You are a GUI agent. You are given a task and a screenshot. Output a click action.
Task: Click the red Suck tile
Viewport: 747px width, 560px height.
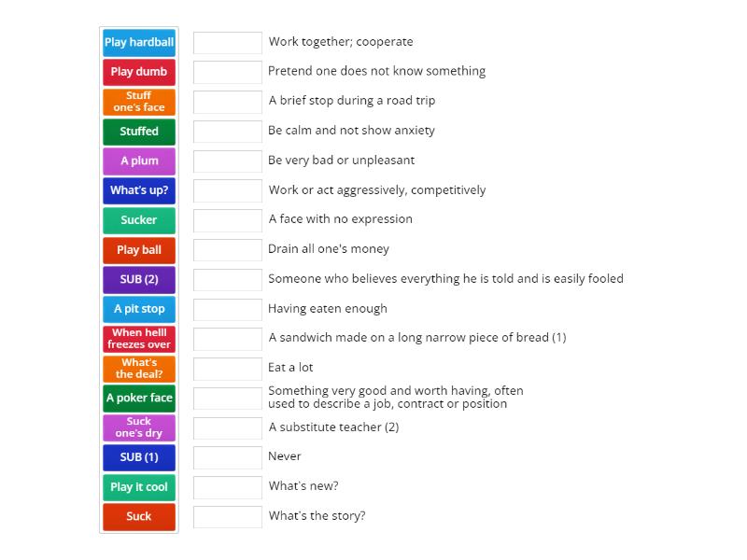click(x=138, y=517)
